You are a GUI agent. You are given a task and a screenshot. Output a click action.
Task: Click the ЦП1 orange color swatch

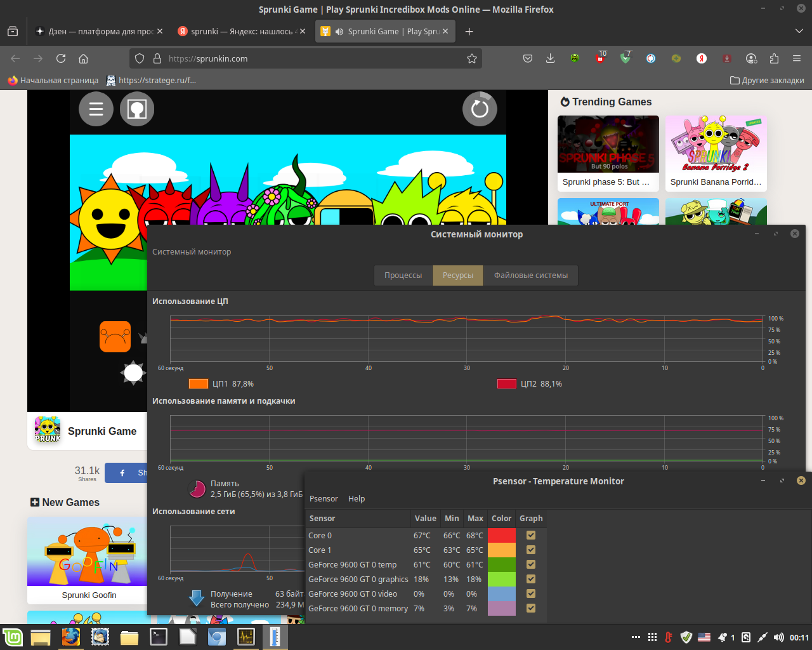(x=199, y=383)
